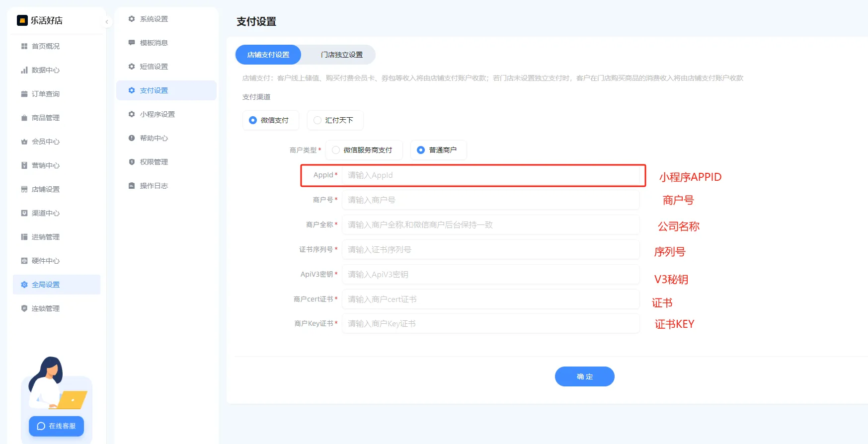Focus the 证书序列号 input field

[x=491, y=250]
